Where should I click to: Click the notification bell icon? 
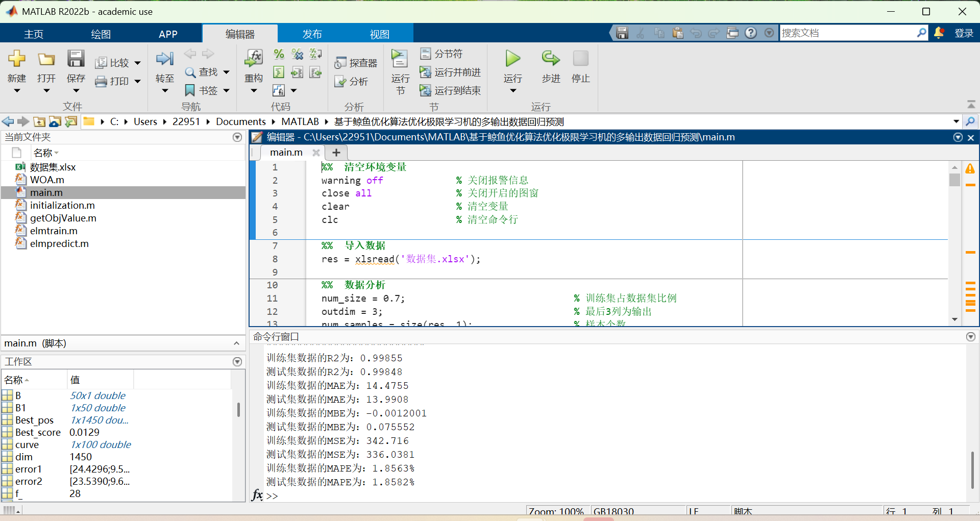939,33
